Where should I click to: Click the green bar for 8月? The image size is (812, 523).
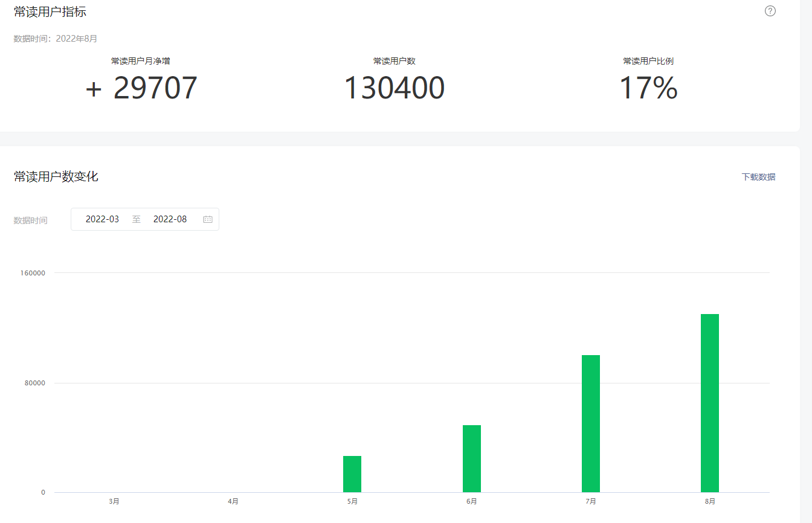tap(710, 403)
